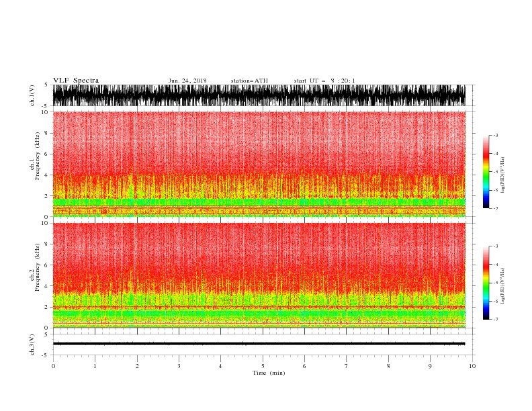
Task: Click the time axis tick label '3'
Action: tap(179, 366)
